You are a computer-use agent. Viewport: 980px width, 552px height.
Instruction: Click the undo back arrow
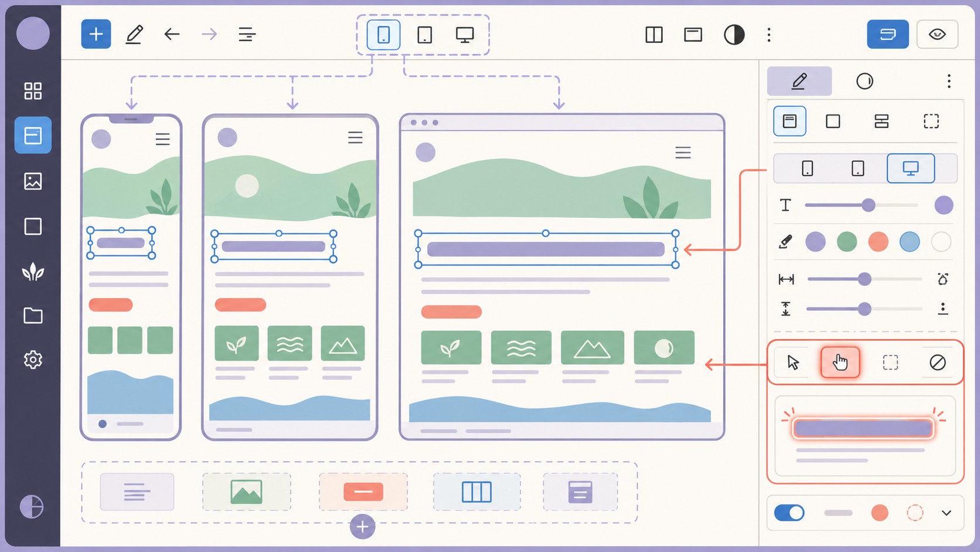pyautogui.click(x=172, y=34)
